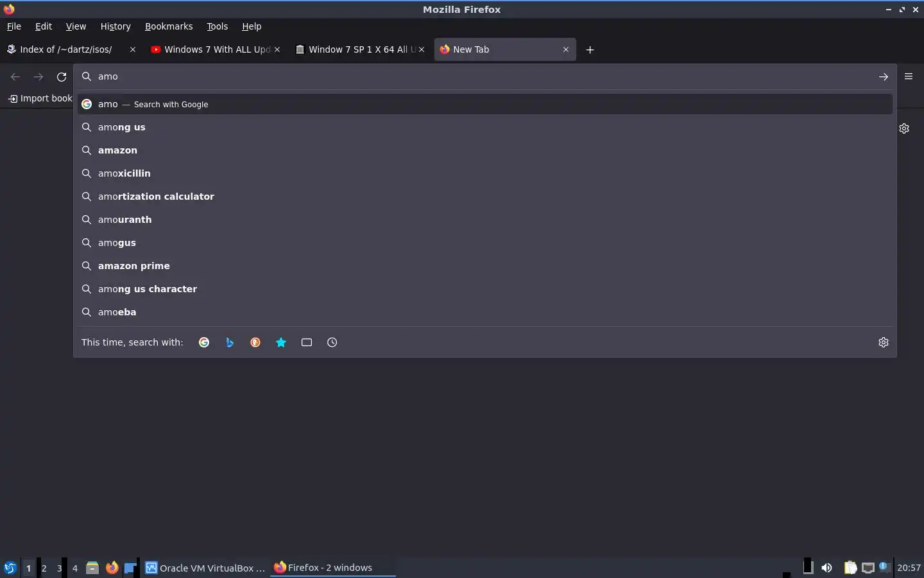Switch to Oracle VM VirtualBox taskbar entry
This screenshot has height=578, width=924.
(x=205, y=568)
